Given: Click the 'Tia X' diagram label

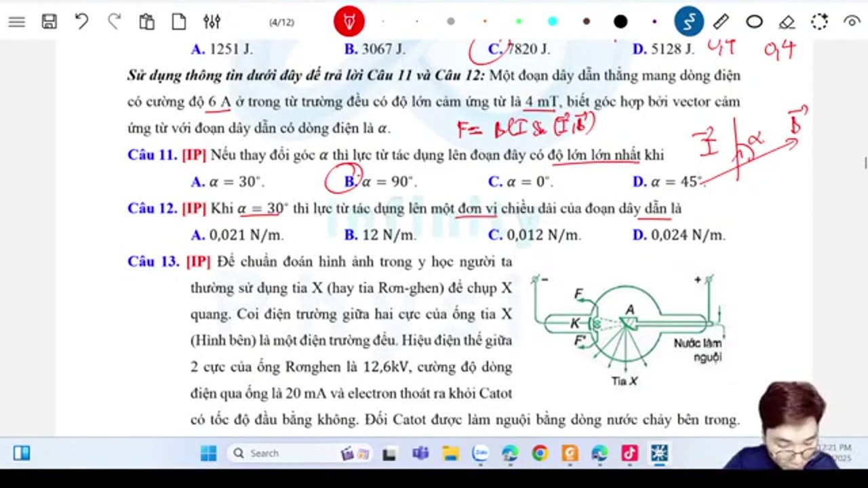Looking at the screenshot, I should 624,381.
